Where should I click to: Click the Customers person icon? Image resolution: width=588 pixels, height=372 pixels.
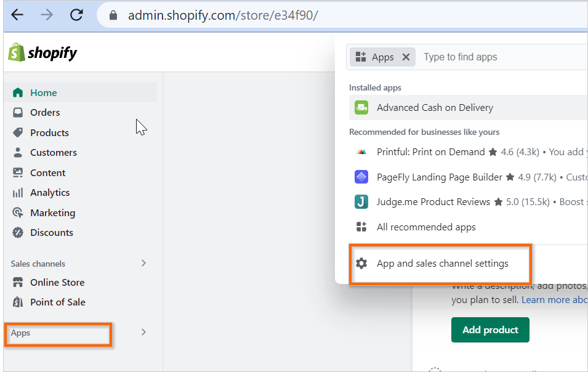18,152
